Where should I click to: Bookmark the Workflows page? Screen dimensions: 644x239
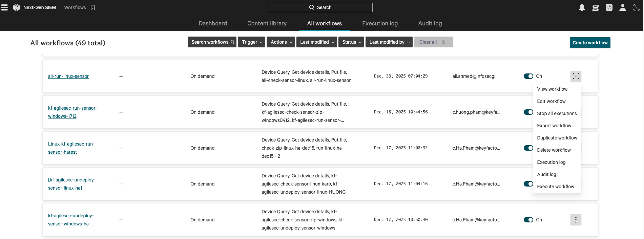click(93, 7)
